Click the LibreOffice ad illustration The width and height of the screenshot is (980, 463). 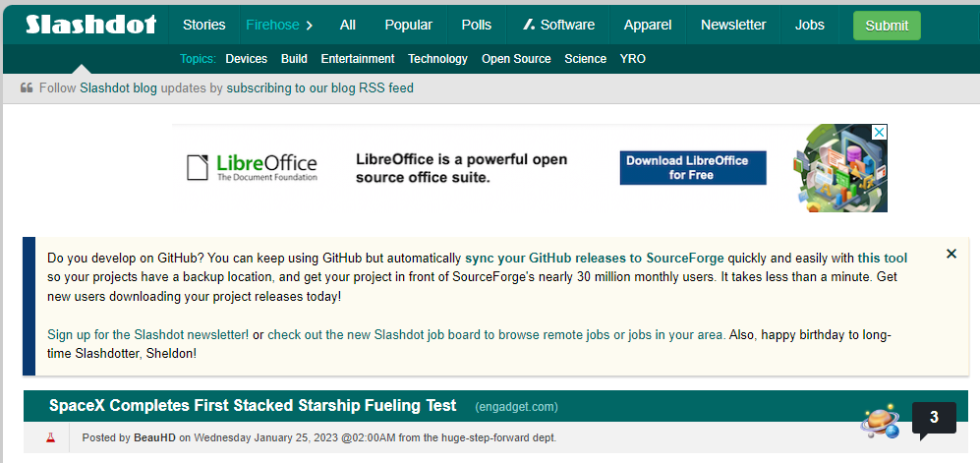point(839,168)
